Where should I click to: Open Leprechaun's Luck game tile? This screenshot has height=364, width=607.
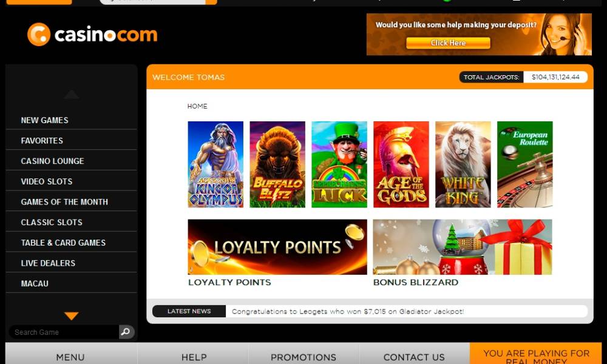point(339,164)
